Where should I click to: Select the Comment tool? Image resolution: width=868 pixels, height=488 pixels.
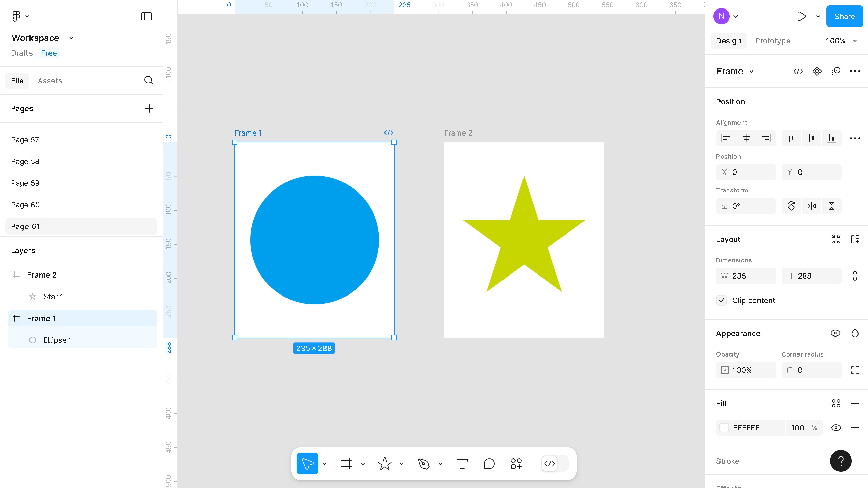pos(489,464)
